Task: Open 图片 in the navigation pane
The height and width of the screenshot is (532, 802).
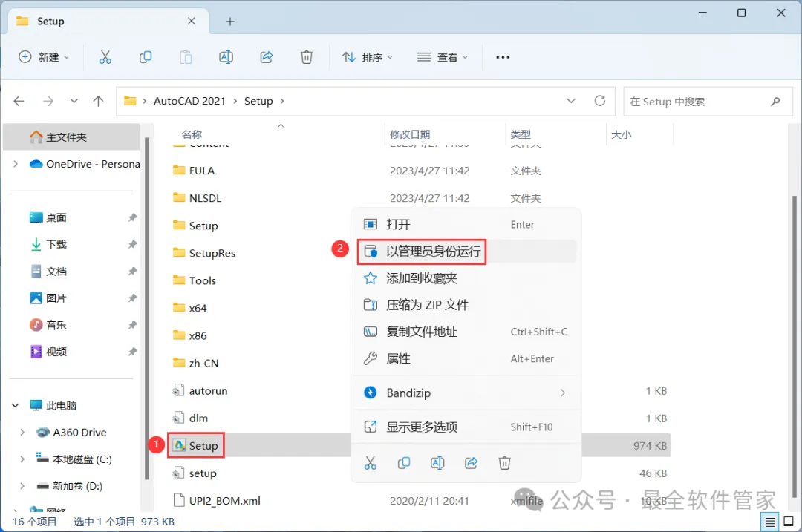Action: tap(56, 298)
